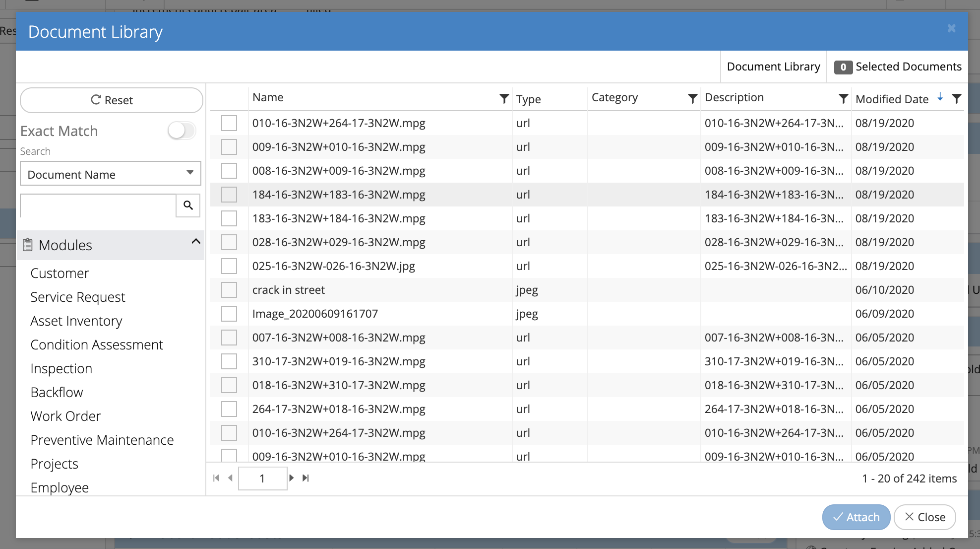Open the Description column filter
The height and width of the screenshot is (549, 980).
[844, 98]
